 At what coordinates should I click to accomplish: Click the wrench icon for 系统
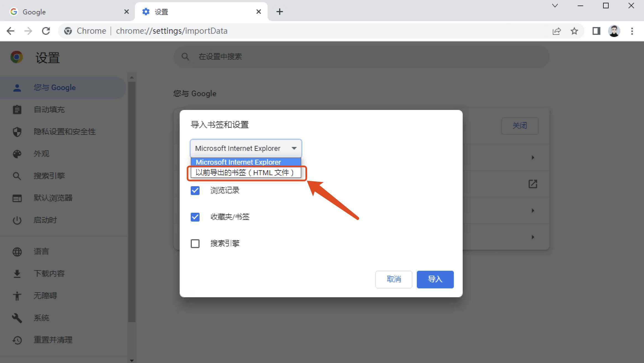point(17,318)
